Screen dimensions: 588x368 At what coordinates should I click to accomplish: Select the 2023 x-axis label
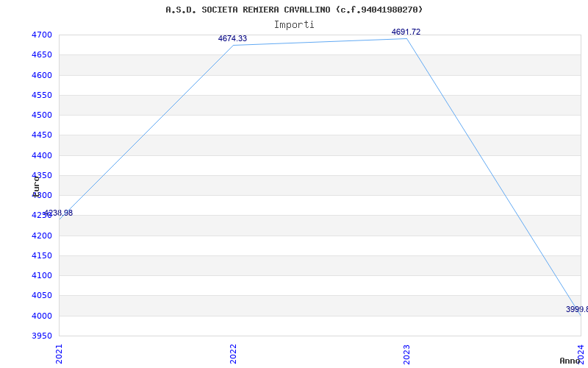tap(407, 354)
